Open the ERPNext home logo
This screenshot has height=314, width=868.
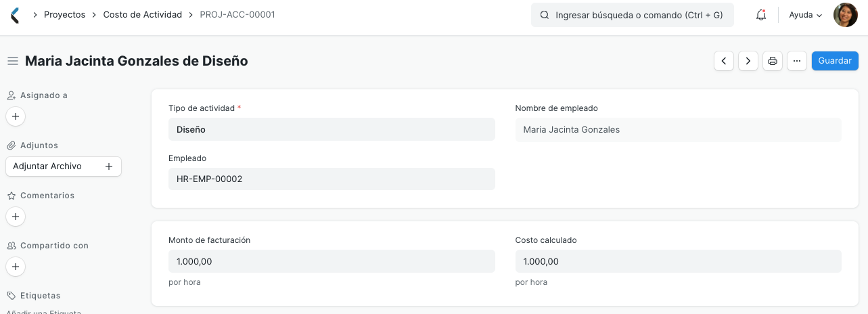(16, 15)
